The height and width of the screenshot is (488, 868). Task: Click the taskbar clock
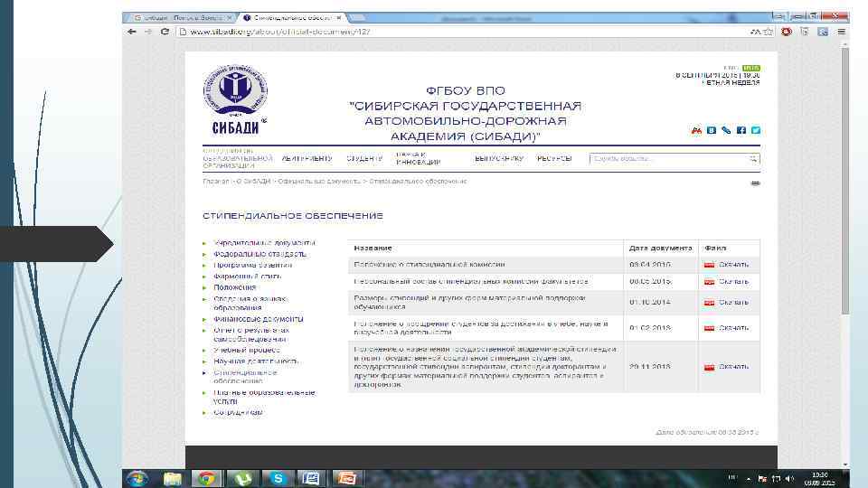819,479
